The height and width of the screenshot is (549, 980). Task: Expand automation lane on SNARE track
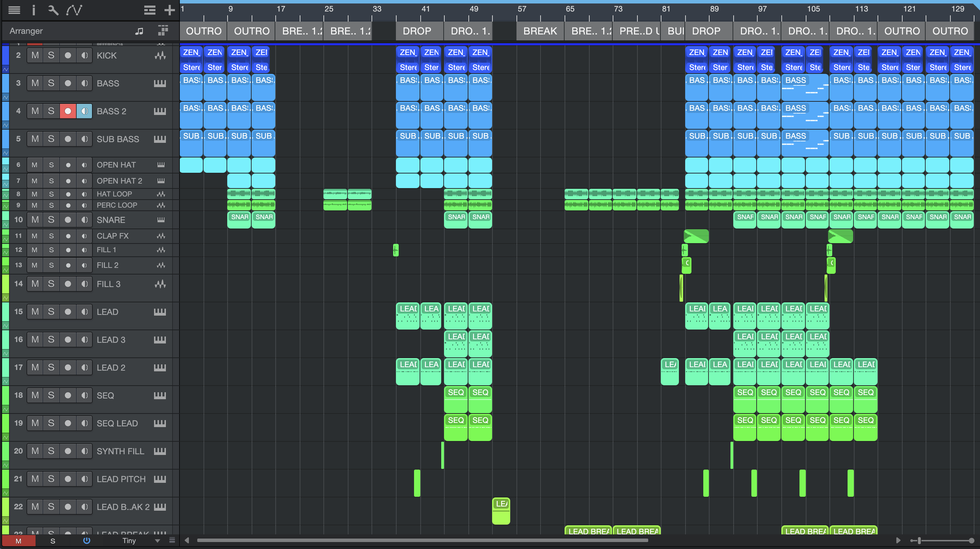point(6,224)
